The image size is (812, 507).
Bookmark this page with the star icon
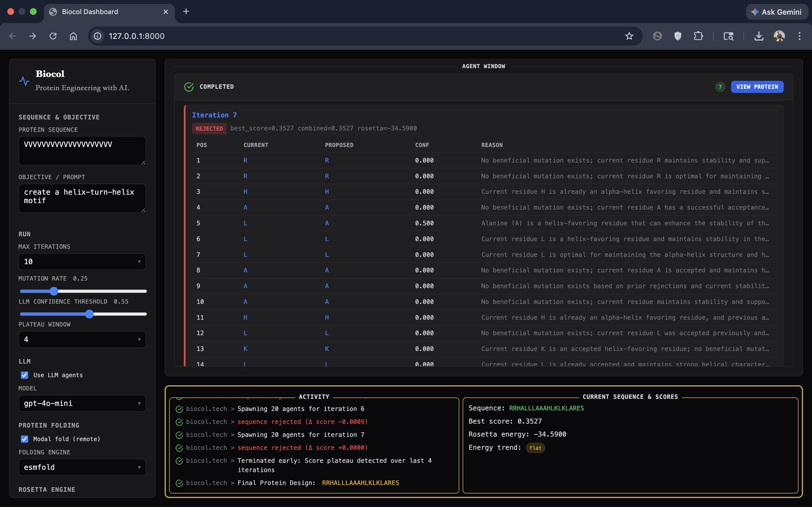click(629, 36)
